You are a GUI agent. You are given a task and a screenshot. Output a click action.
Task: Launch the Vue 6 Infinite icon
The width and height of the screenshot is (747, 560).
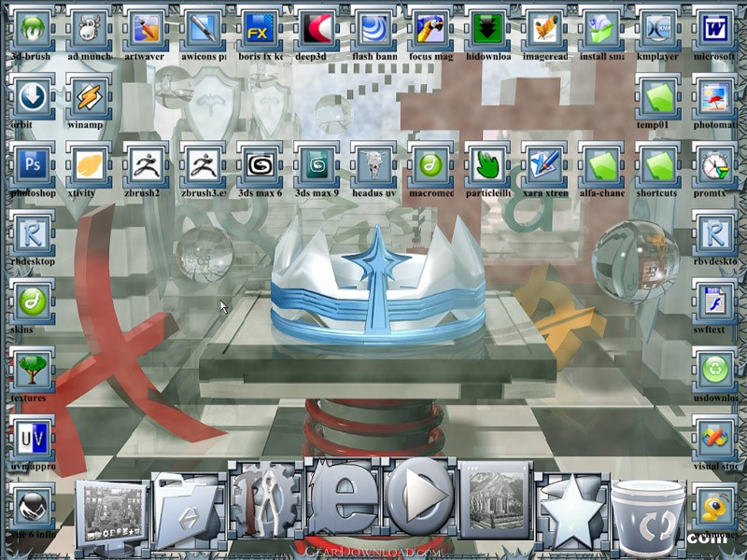(33, 507)
